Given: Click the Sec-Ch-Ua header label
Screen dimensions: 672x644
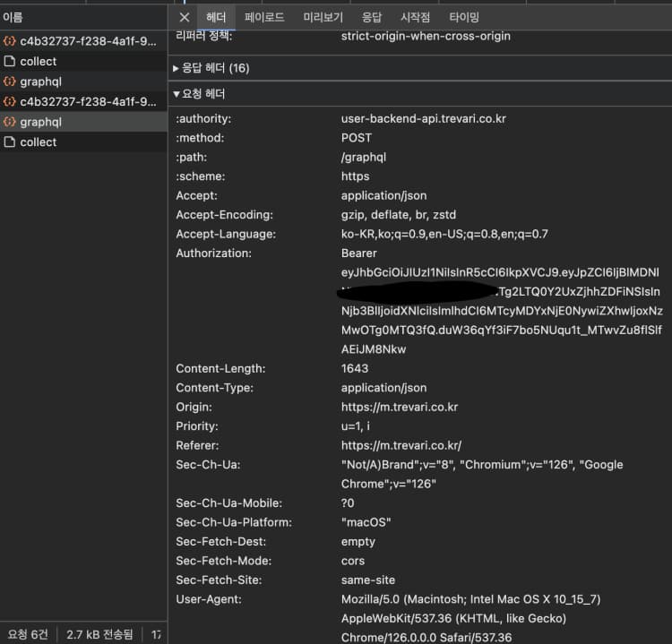Looking at the screenshot, I should pos(208,465).
